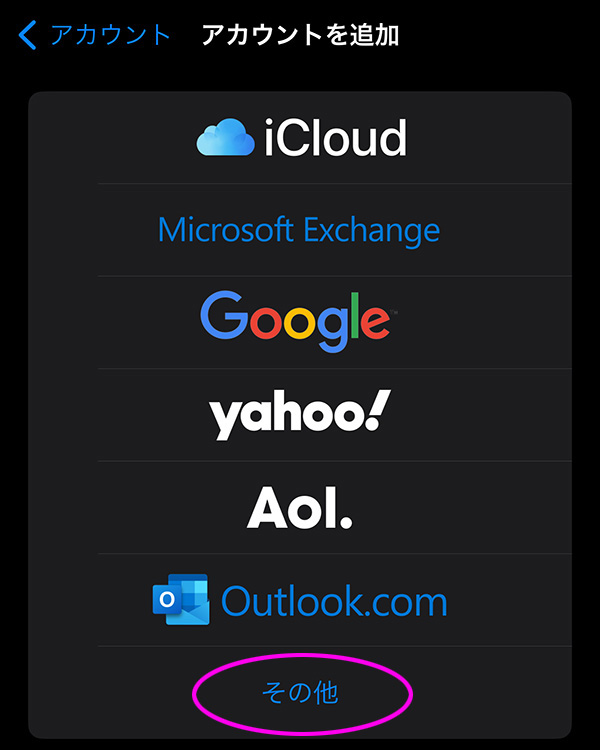This screenshot has height=750, width=600.
Task: Tap the アカウントを追加 page title
Action: 300,35
